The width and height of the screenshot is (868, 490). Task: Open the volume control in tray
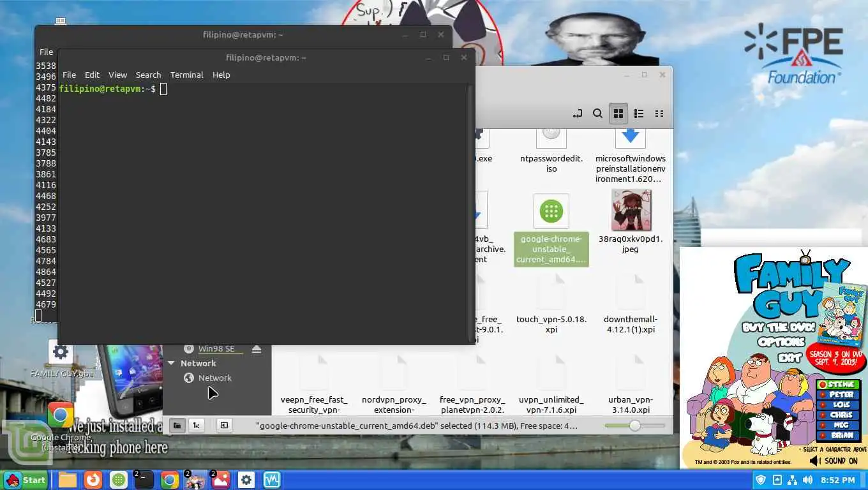[x=808, y=480]
